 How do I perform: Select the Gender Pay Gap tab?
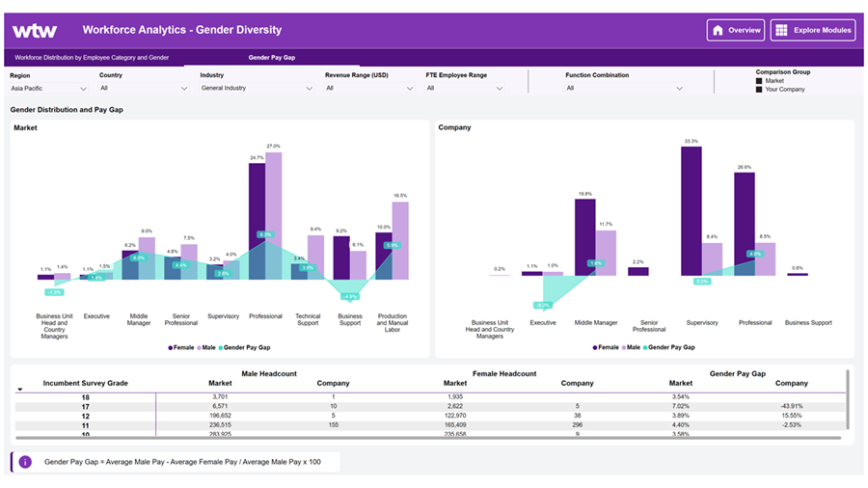coord(271,58)
